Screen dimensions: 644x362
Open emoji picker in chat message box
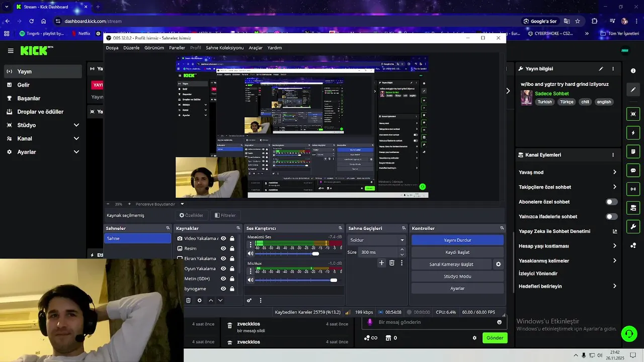click(x=499, y=322)
